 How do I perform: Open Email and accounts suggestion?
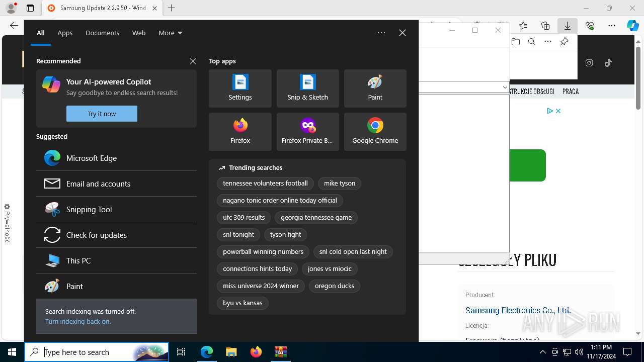[x=116, y=184]
